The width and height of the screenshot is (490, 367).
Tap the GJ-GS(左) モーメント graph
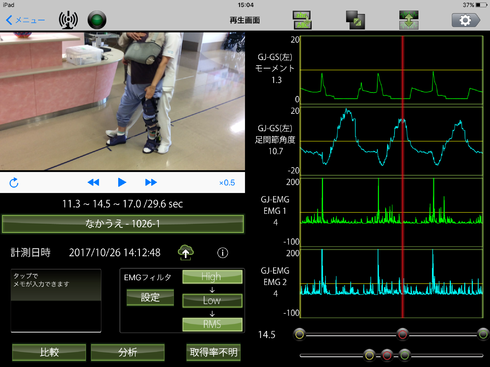(392, 70)
